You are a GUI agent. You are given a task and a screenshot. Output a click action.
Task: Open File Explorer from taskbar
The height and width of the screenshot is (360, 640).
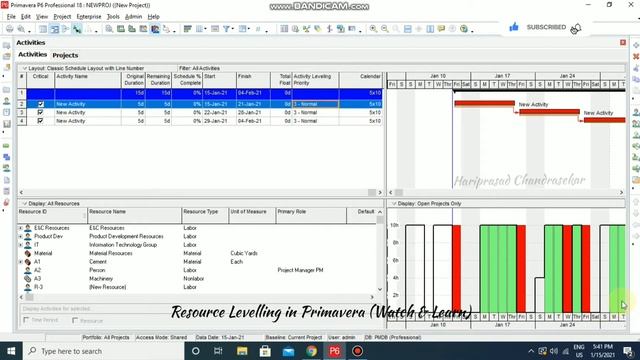click(x=242, y=351)
